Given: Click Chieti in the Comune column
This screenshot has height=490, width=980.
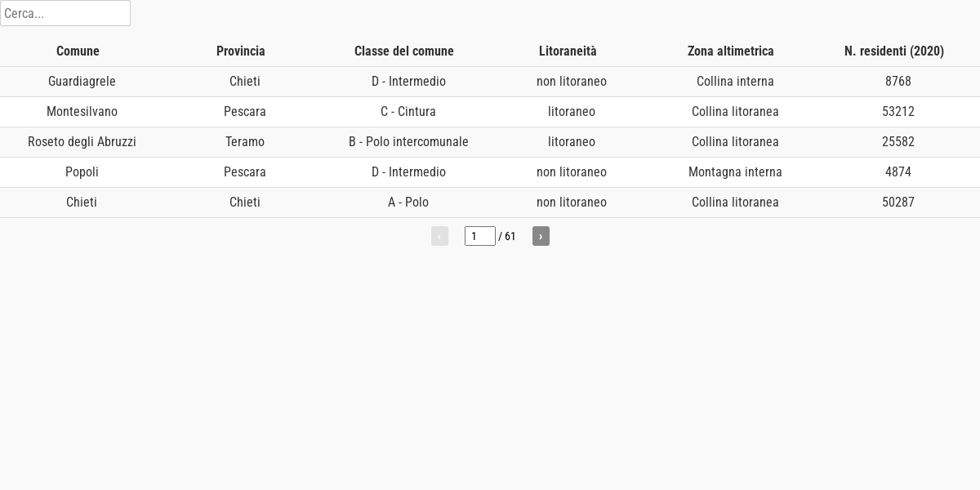Looking at the screenshot, I should pos(82,203).
